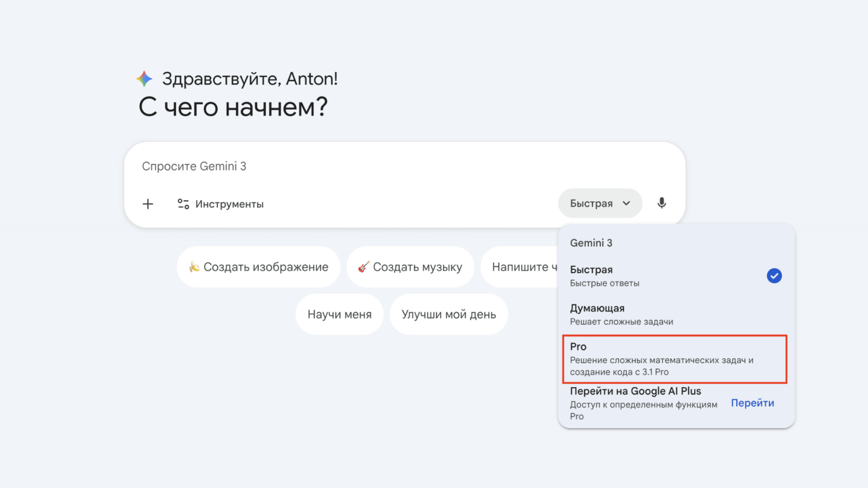
Task: Click the banana icon on Создать изображение
Action: pyautogui.click(x=194, y=267)
